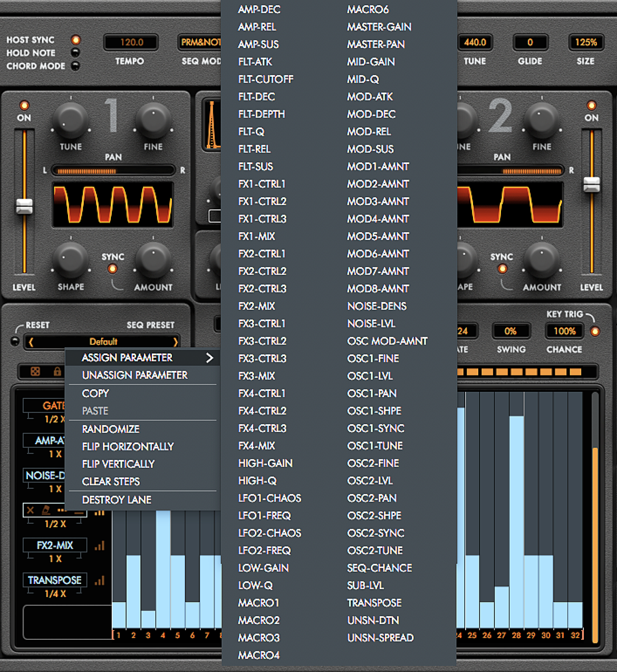The width and height of the screenshot is (617, 672).
Task: Select the previous sequencer preset arrow
Action: (x=31, y=342)
